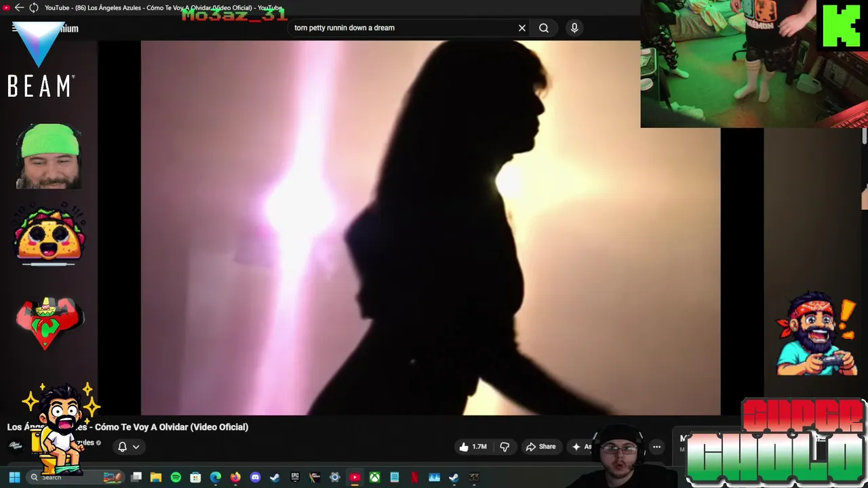Like the video with 1.7M thumbs up

coord(474,447)
